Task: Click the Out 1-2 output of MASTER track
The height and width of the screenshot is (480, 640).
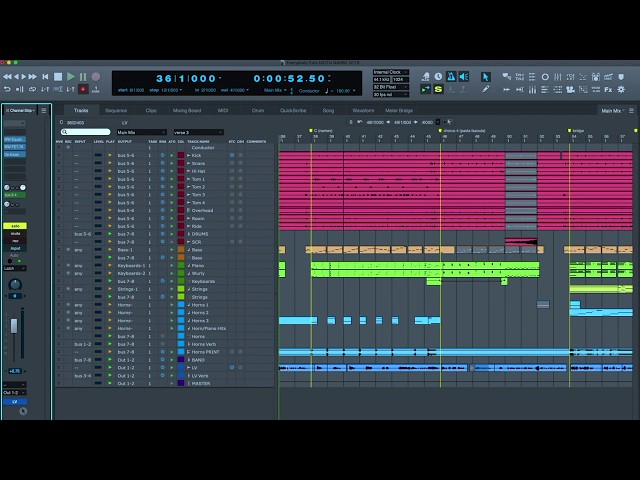Action: click(126, 383)
